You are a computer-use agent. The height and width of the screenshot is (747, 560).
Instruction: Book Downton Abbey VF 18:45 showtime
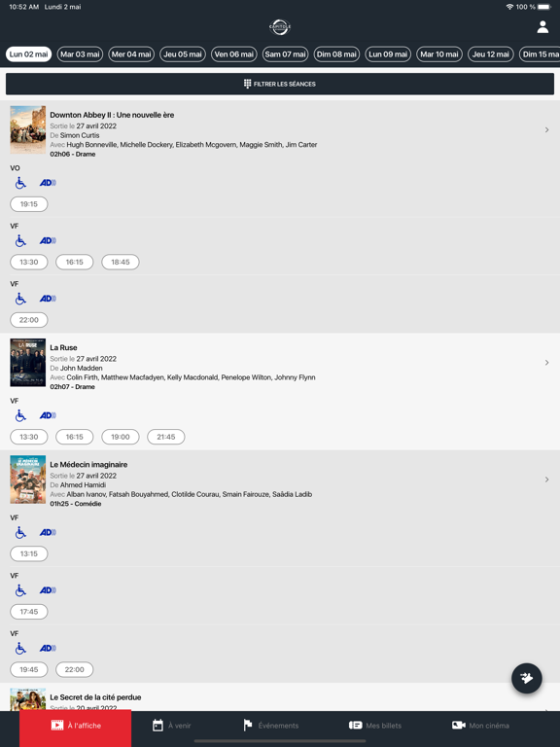click(x=121, y=262)
